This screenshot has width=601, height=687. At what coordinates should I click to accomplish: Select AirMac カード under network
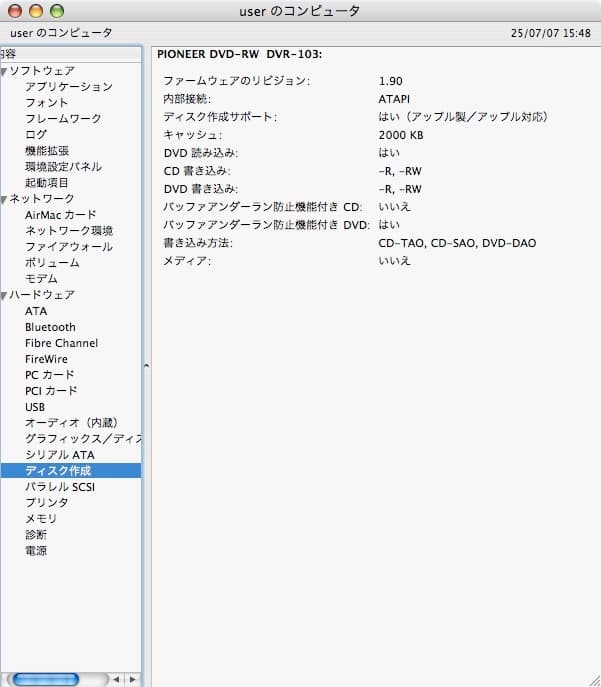[x=61, y=215]
